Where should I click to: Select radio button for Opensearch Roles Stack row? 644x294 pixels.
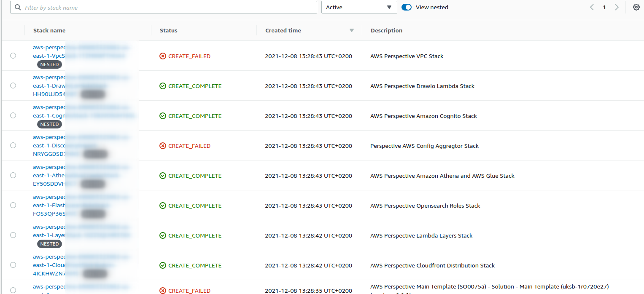[13, 205]
